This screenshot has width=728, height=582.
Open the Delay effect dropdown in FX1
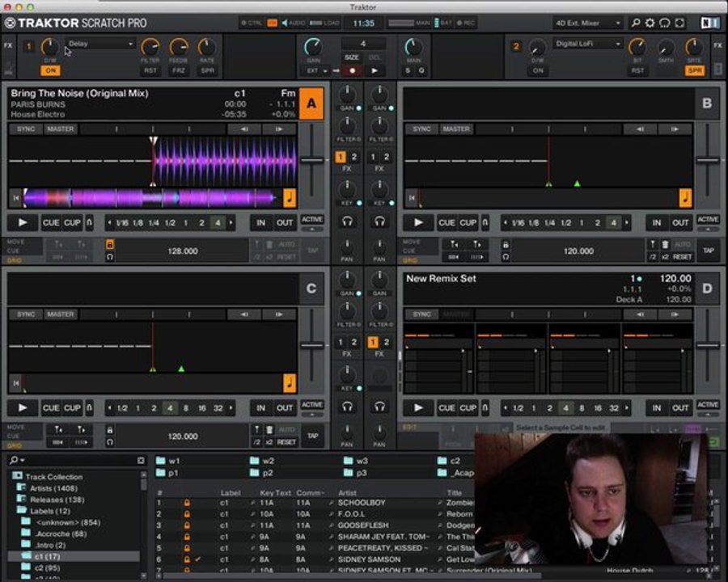99,44
